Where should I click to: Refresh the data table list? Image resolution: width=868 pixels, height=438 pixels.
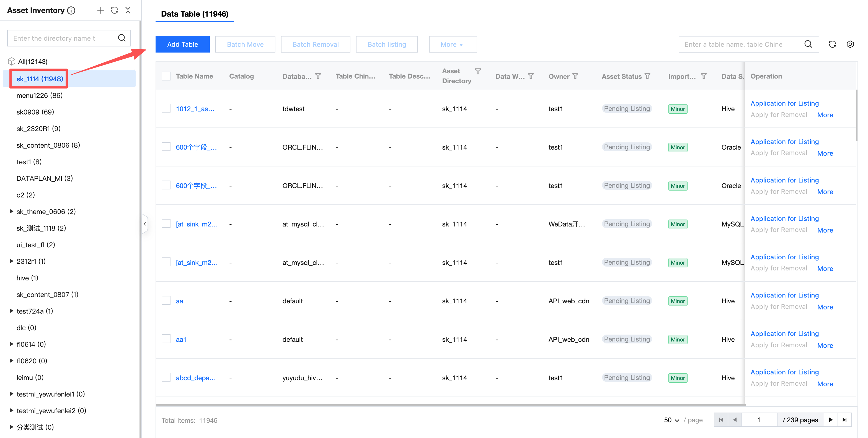coord(832,44)
